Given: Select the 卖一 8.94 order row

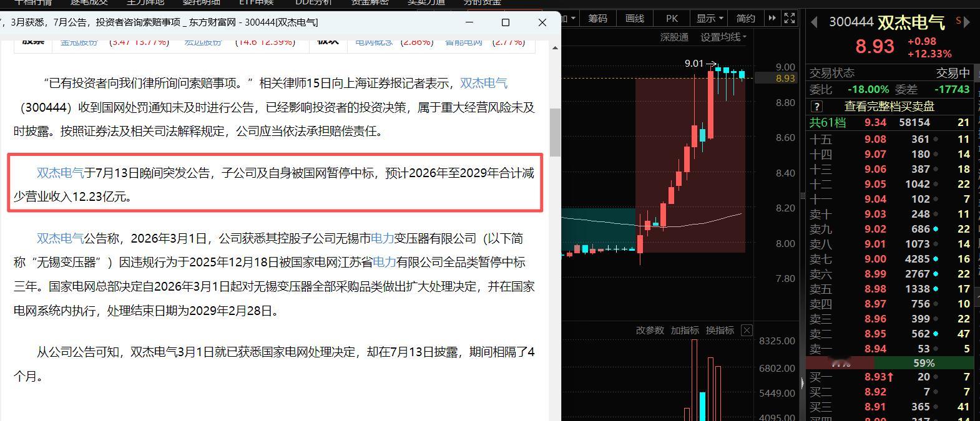Looking at the screenshot, I should [x=889, y=349].
